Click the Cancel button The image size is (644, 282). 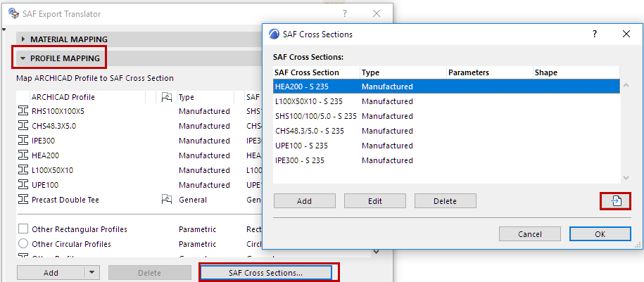pos(530,234)
